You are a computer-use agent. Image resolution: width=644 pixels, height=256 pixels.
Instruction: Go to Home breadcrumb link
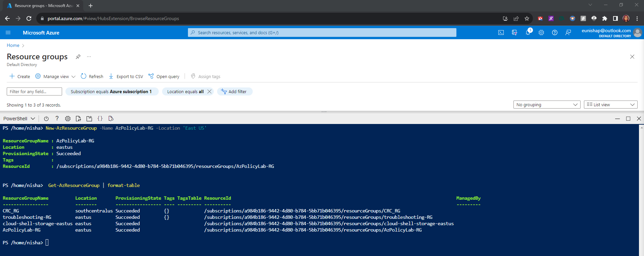point(13,45)
